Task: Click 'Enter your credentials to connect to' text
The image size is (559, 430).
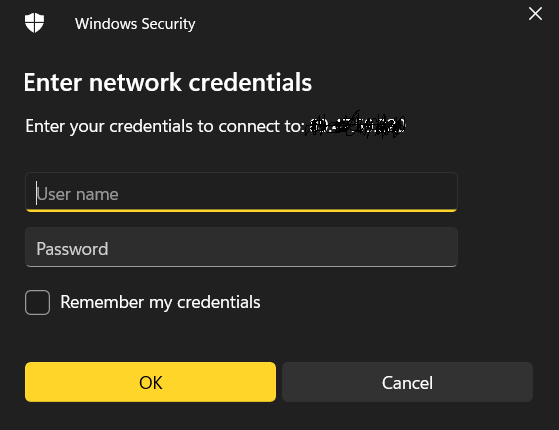Action: coord(165,126)
